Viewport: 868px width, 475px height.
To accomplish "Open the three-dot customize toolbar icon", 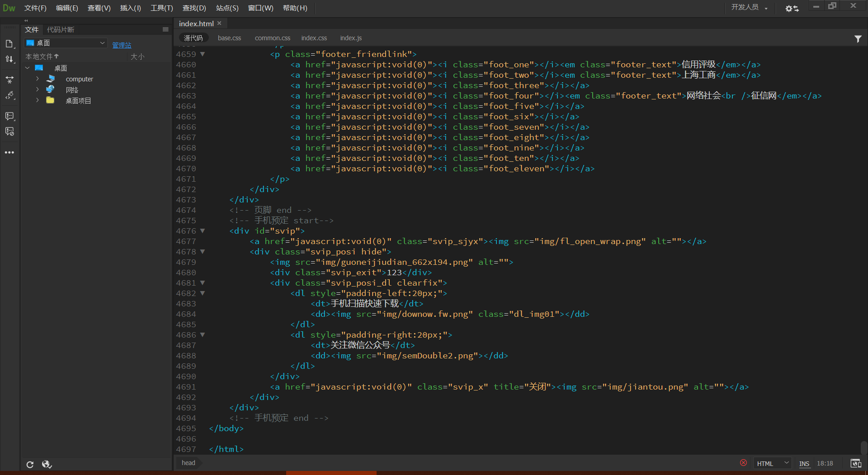I will [9, 152].
